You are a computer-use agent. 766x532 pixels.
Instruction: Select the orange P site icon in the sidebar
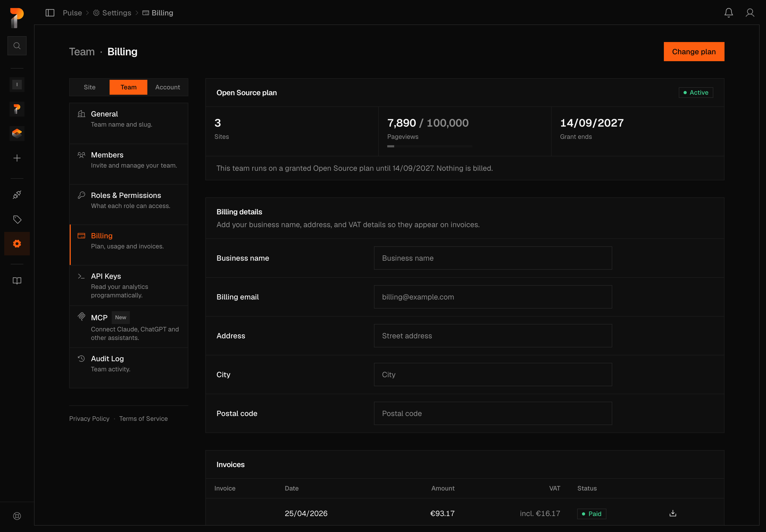17,109
